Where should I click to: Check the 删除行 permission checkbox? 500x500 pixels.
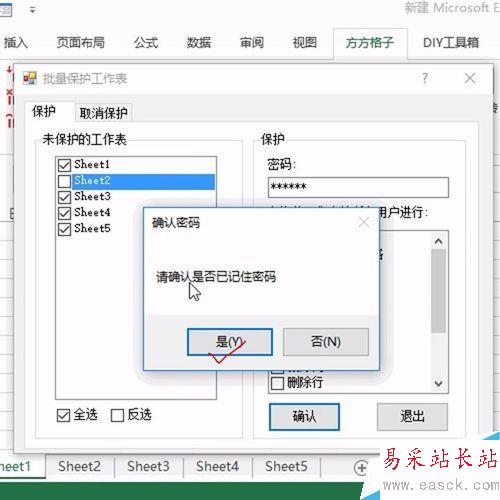[277, 383]
